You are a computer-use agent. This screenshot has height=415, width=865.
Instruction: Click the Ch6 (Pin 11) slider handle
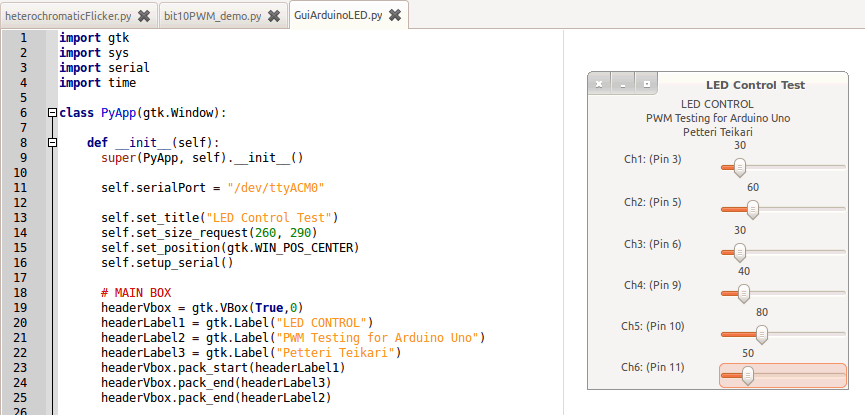[x=748, y=376]
